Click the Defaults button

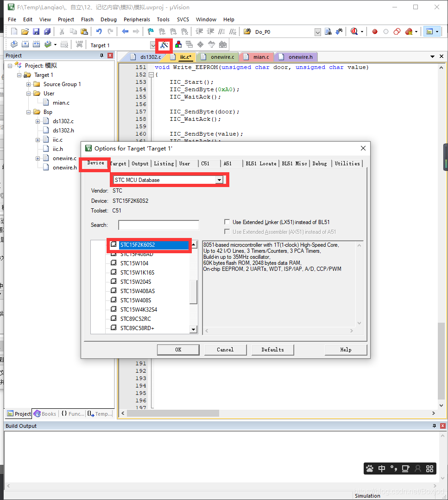point(272,350)
